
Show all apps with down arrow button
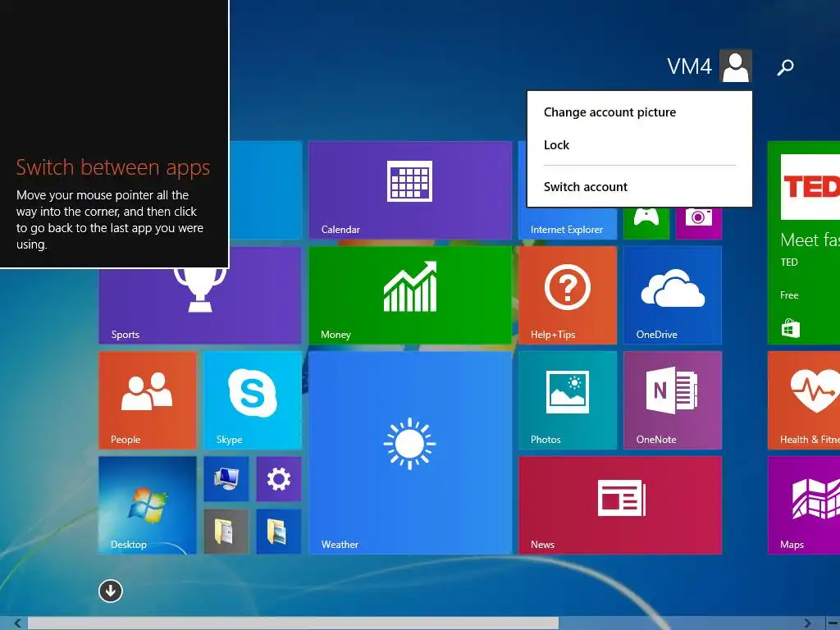(x=111, y=591)
